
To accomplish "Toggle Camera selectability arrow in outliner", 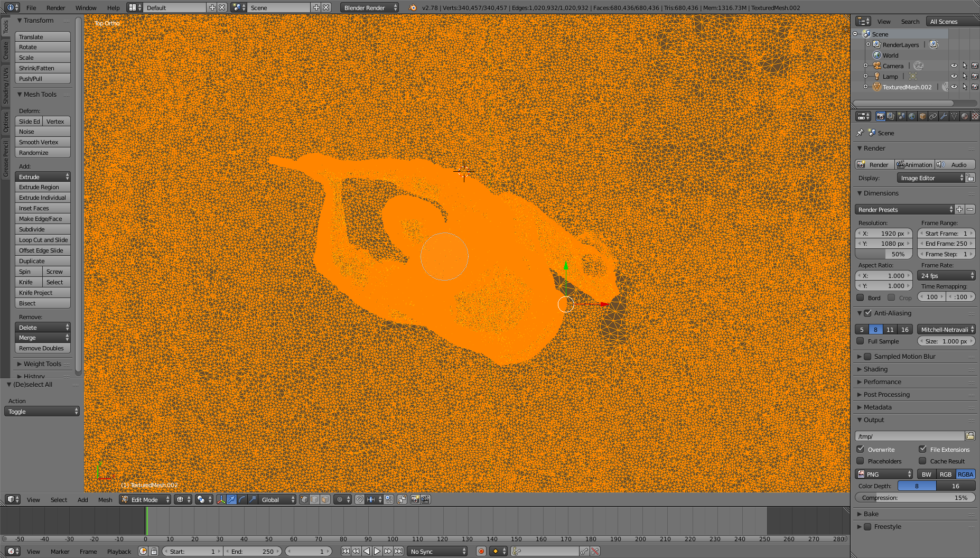I will [x=965, y=66].
